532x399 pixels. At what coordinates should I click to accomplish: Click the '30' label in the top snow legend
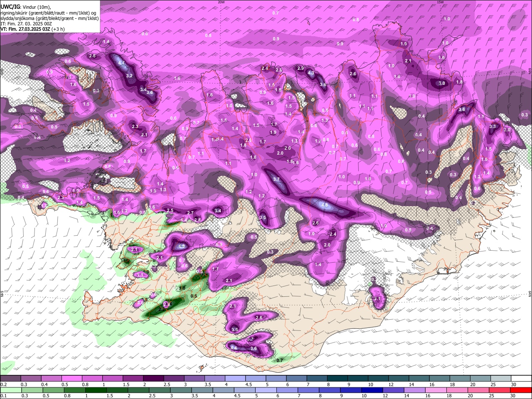tap(514, 384)
